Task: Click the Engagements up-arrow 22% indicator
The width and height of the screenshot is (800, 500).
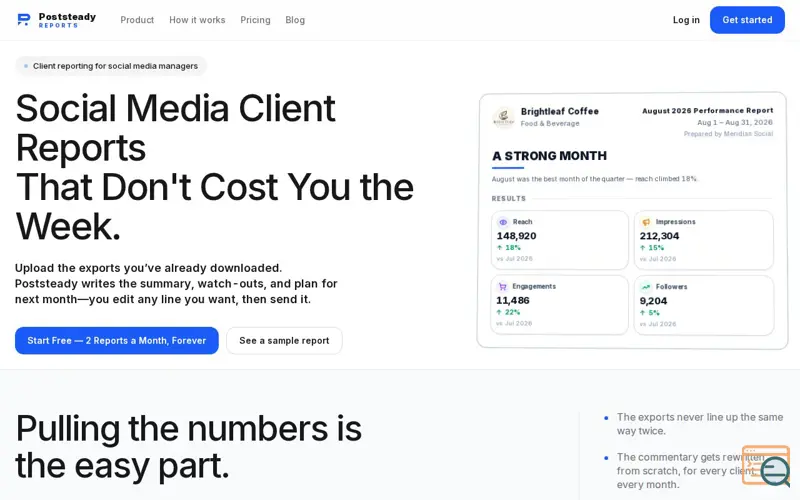Action: pyautogui.click(x=508, y=312)
